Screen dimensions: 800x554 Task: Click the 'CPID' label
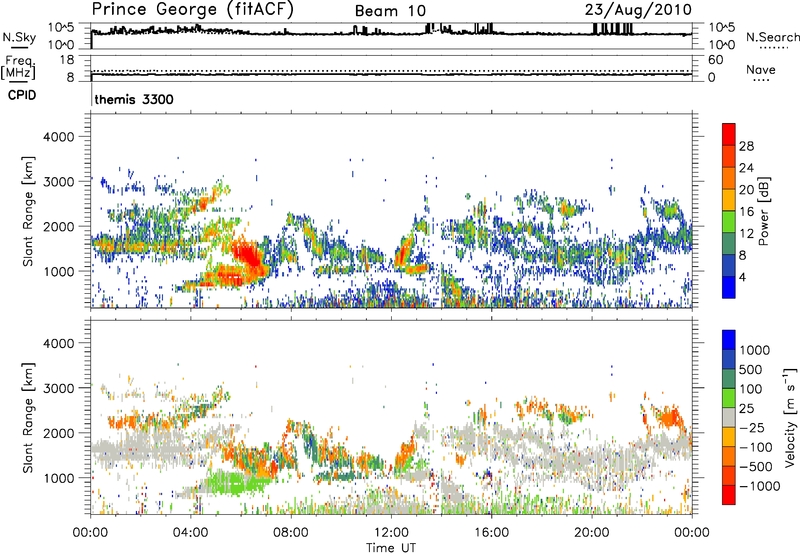(x=22, y=95)
